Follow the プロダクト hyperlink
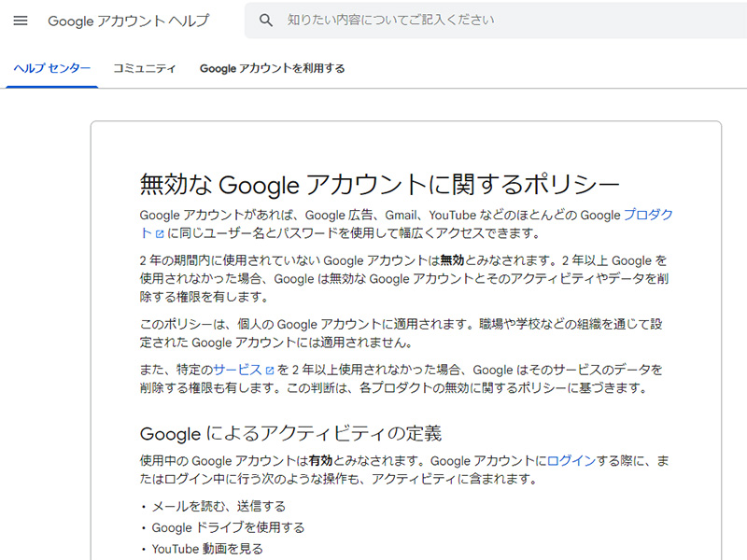 [648, 215]
